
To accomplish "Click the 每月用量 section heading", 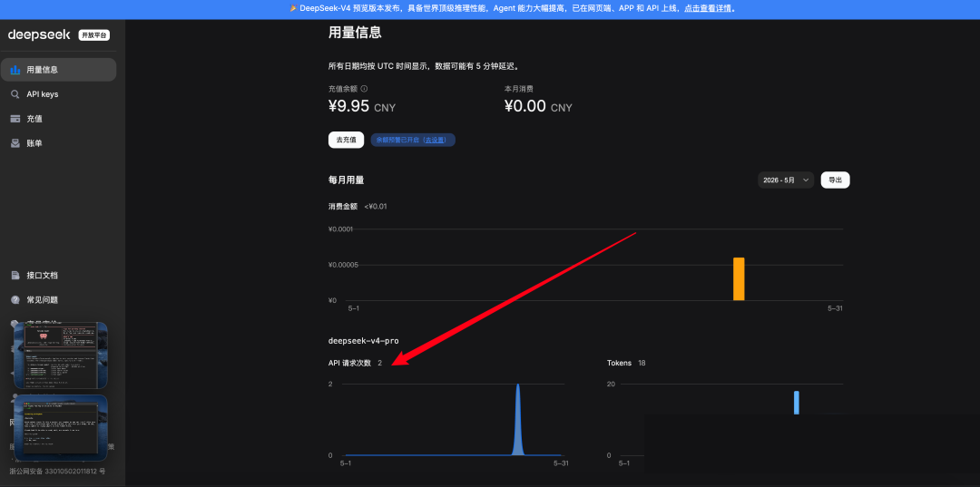I will click(347, 180).
